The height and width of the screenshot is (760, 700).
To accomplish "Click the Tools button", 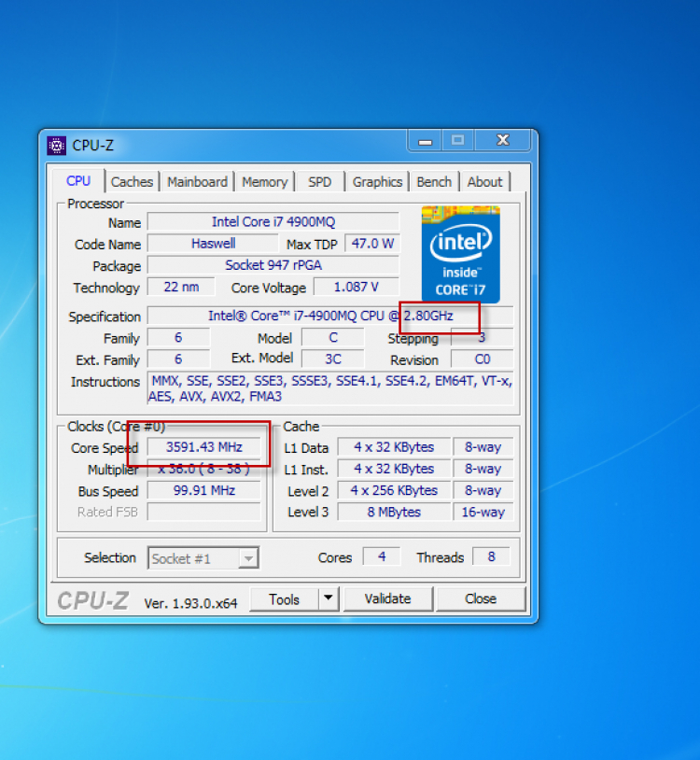I will point(285,599).
